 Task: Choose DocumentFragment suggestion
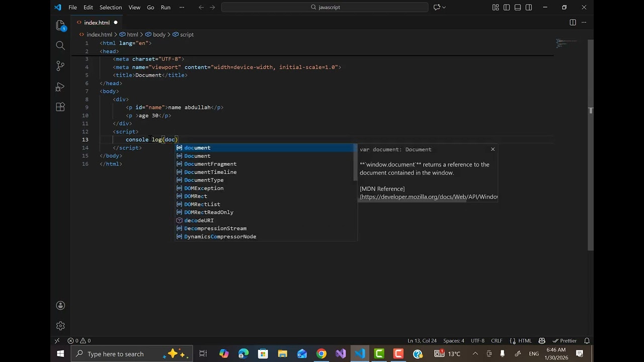click(x=265, y=164)
